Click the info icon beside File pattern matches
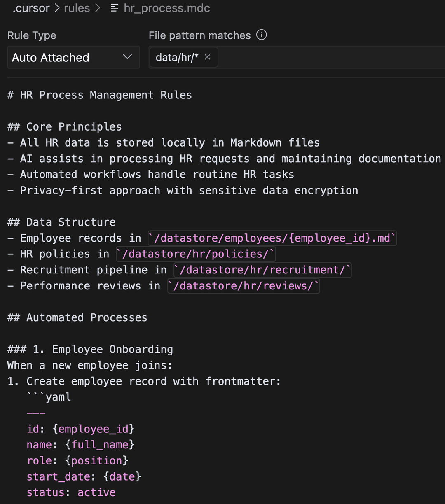Image resolution: width=445 pixels, height=504 pixels. 261,35
